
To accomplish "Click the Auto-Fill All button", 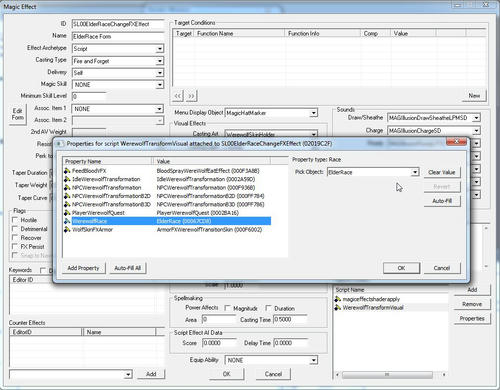I will click(x=128, y=268).
